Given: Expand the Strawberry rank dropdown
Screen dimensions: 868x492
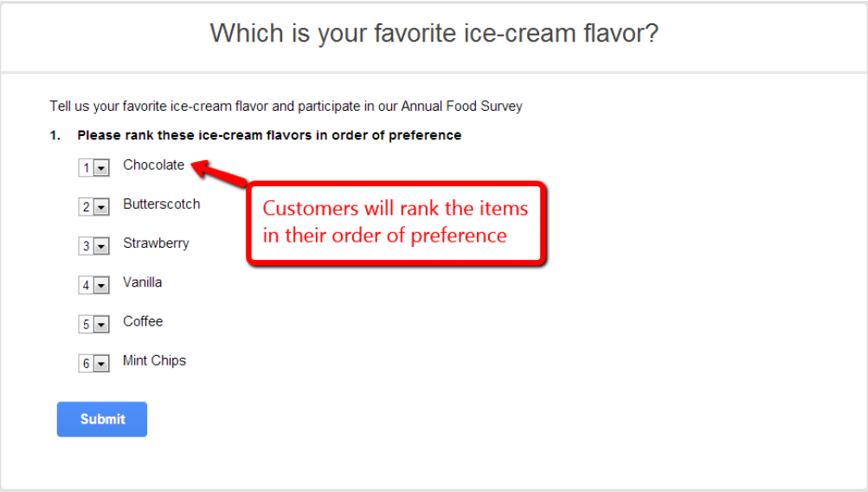Looking at the screenshot, I should click(93, 246).
